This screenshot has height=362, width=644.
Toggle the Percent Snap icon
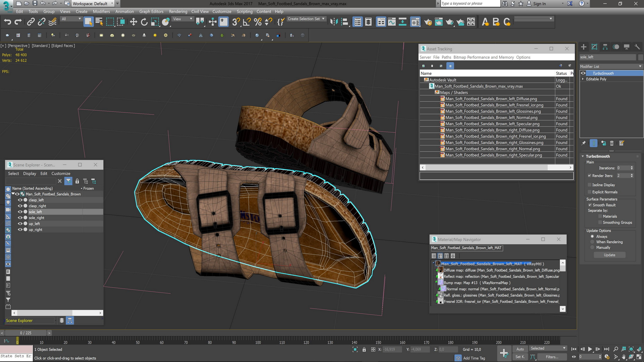(258, 22)
